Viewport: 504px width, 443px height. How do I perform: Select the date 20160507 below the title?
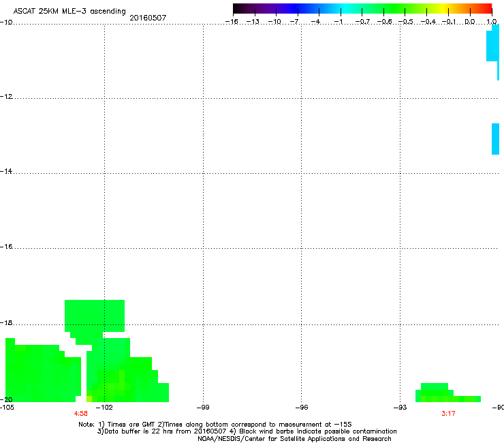click(148, 18)
